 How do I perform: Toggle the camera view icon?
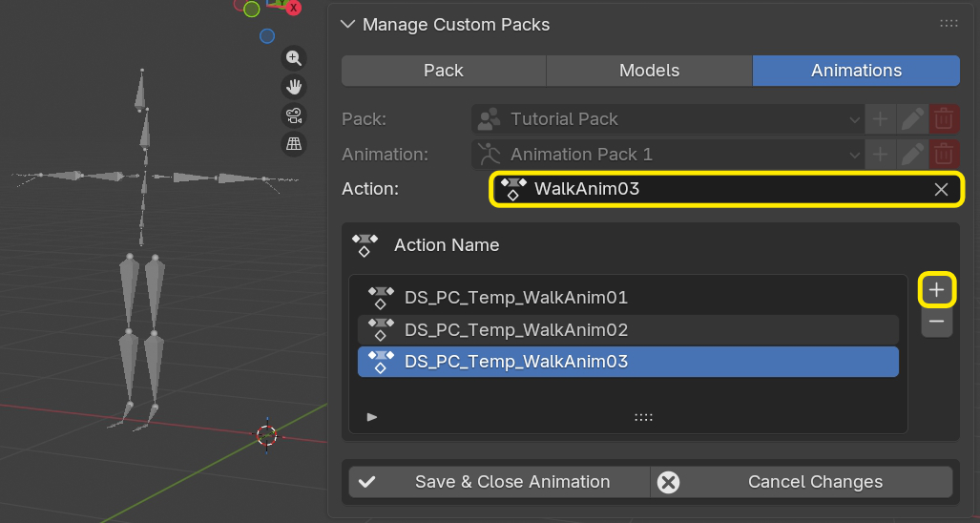coord(294,116)
